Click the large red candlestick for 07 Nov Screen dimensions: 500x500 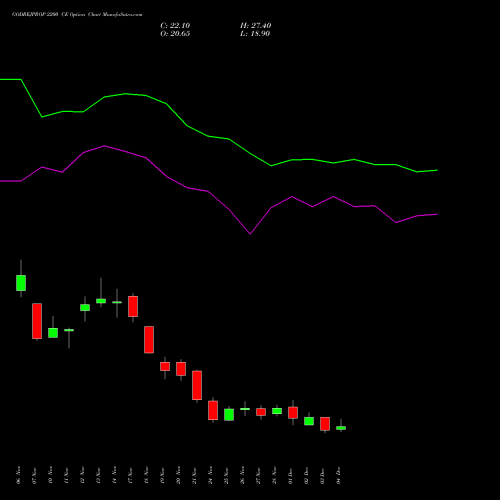pos(37,321)
